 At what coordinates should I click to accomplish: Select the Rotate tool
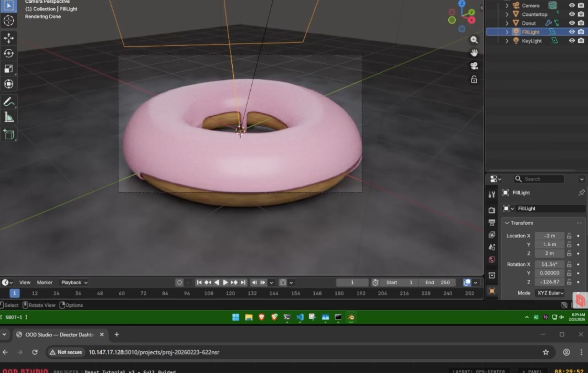click(x=9, y=54)
